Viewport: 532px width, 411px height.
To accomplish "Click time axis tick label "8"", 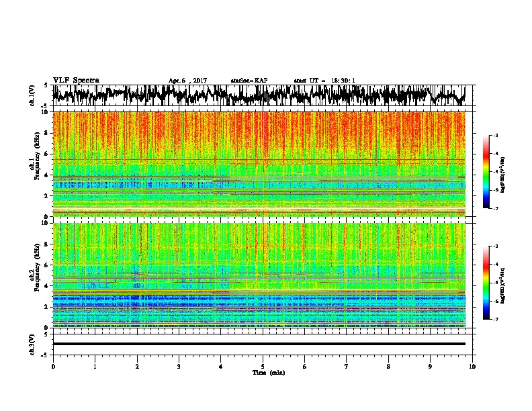I will 388,367.
